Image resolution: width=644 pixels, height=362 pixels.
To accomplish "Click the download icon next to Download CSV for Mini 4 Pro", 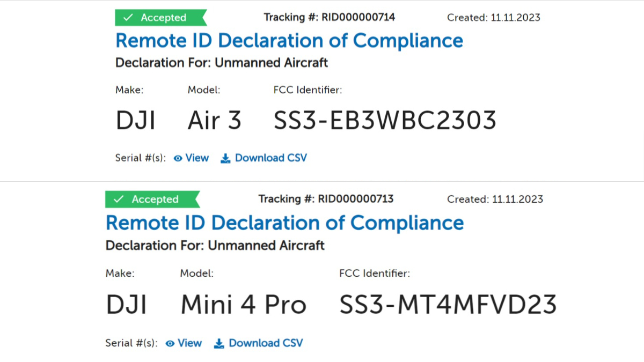I will tap(218, 343).
